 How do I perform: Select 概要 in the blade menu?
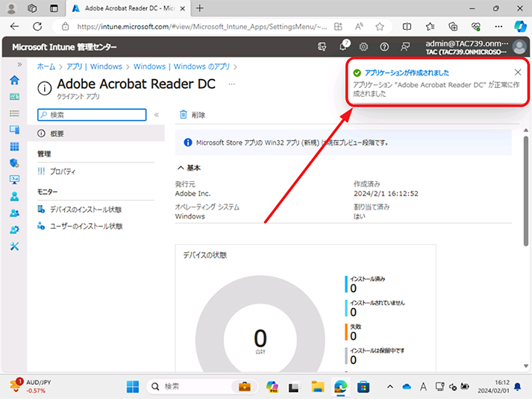click(x=96, y=133)
